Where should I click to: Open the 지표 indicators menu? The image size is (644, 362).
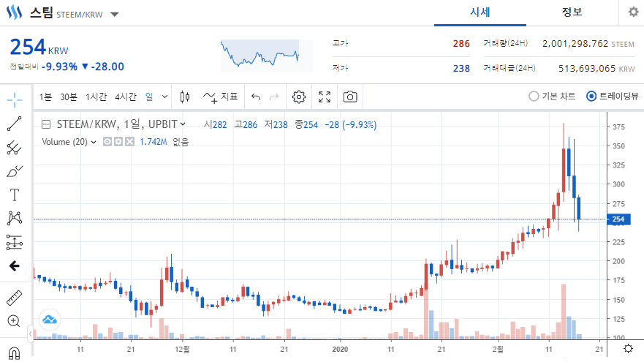pos(221,97)
